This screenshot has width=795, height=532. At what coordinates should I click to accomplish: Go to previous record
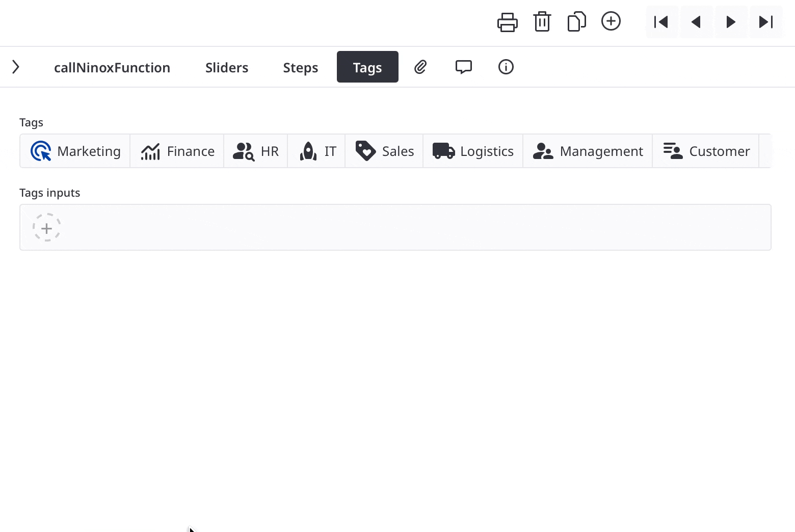pyautogui.click(x=696, y=22)
